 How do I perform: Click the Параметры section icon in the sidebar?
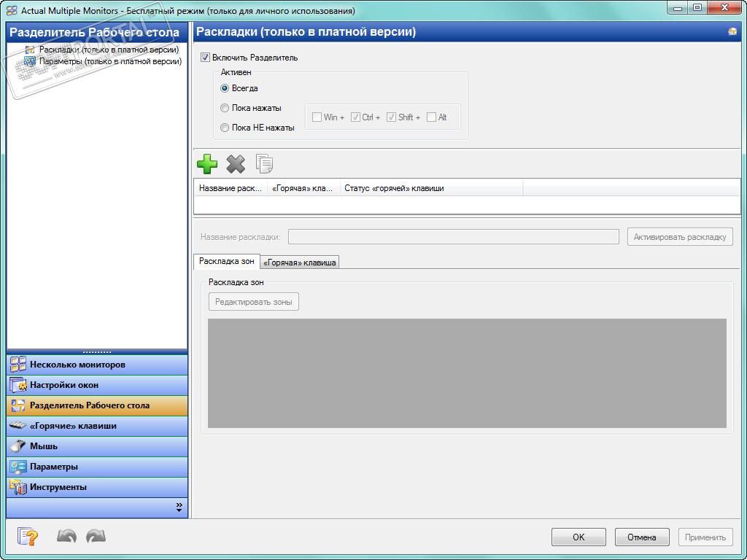18,467
